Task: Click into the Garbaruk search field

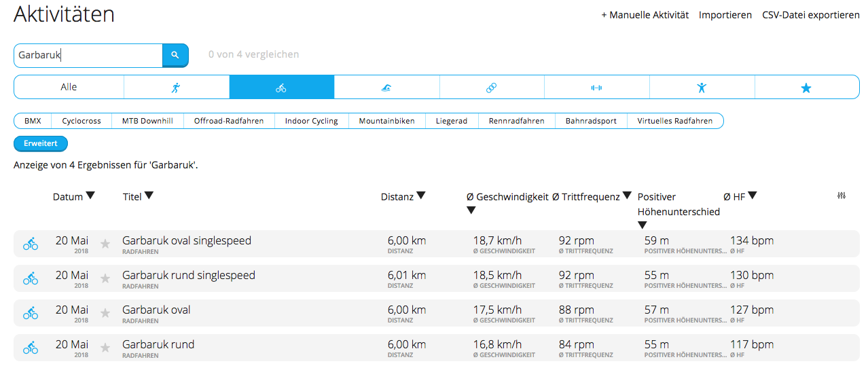Action: [88, 55]
